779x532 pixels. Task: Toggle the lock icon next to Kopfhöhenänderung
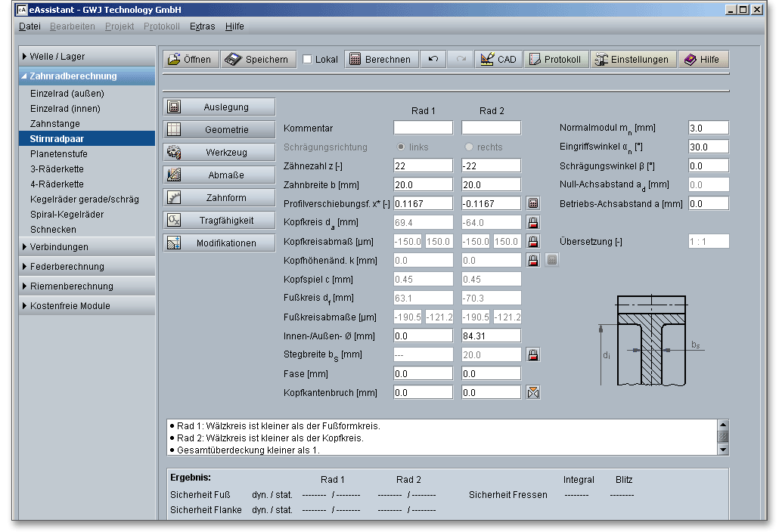tap(533, 261)
